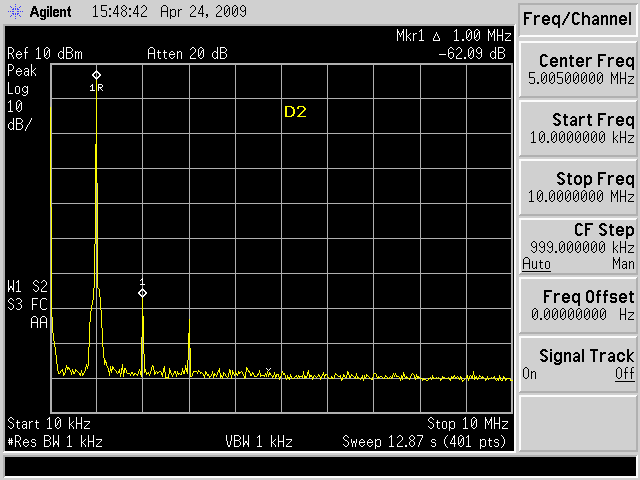The height and width of the screenshot is (480, 640).
Task: Click the 999.000000 kHz CF step value
Action: point(582,247)
